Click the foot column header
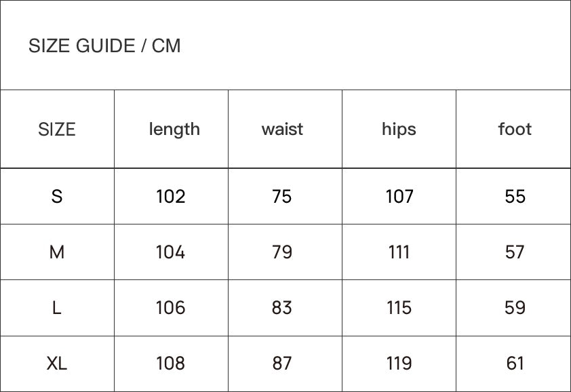 click(x=515, y=129)
